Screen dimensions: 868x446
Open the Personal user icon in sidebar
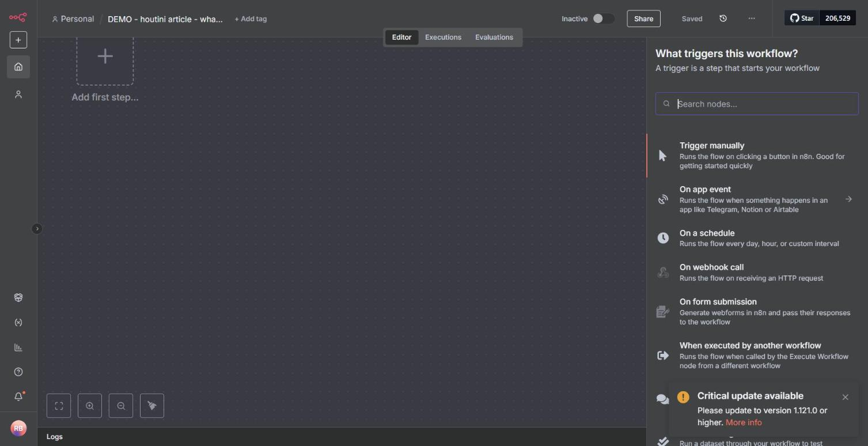point(18,95)
